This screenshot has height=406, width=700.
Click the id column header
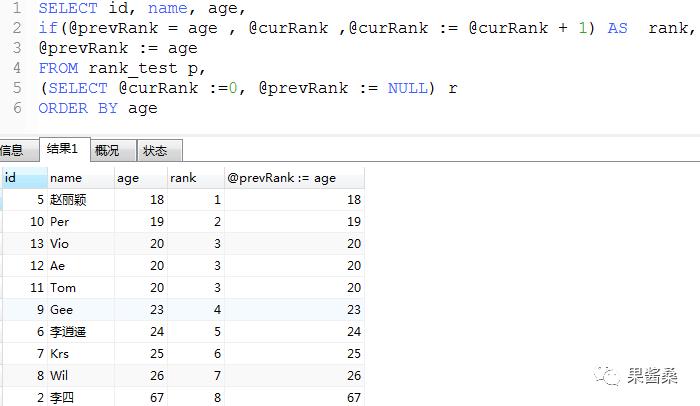25,178
